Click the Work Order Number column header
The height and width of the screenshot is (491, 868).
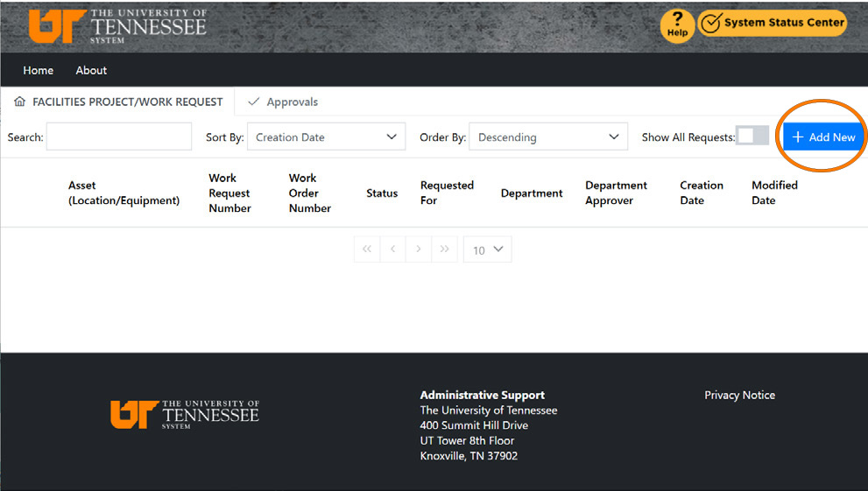coord(310,193)
